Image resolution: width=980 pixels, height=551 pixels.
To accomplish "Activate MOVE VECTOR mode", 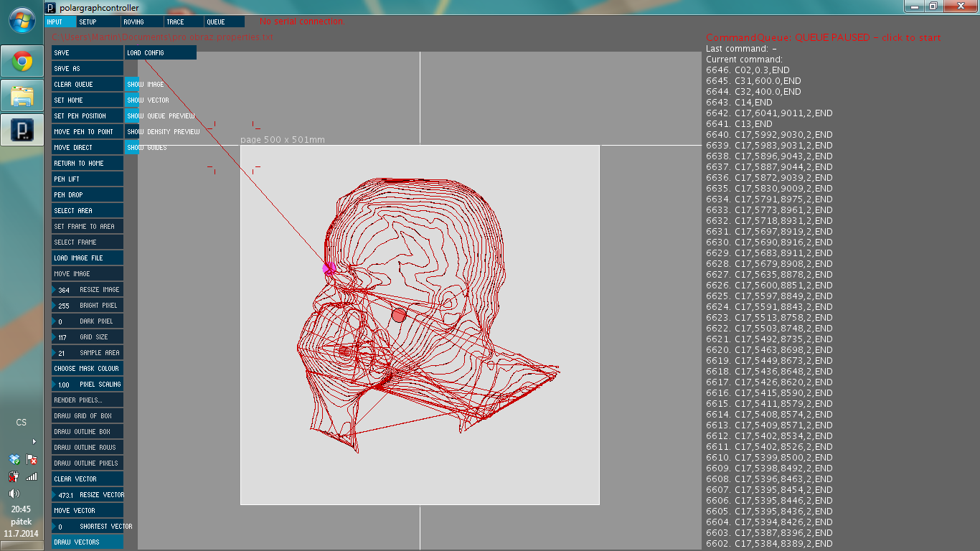I will [88, 510].
